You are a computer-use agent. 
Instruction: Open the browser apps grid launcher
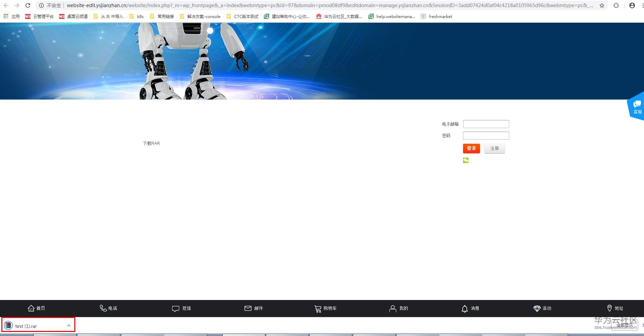click(x=5, y=16)
